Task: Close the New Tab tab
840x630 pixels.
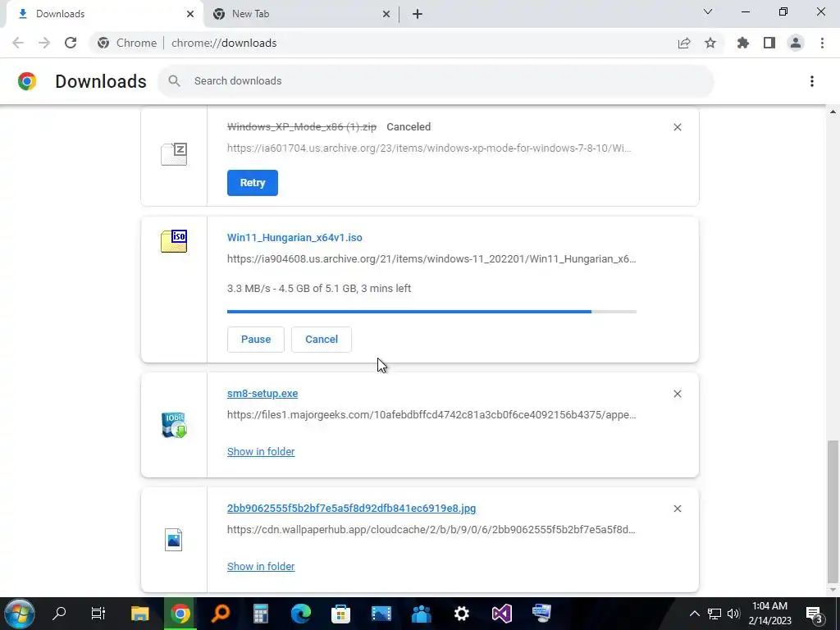Action: pyautogui.click(x=386, y=14)
